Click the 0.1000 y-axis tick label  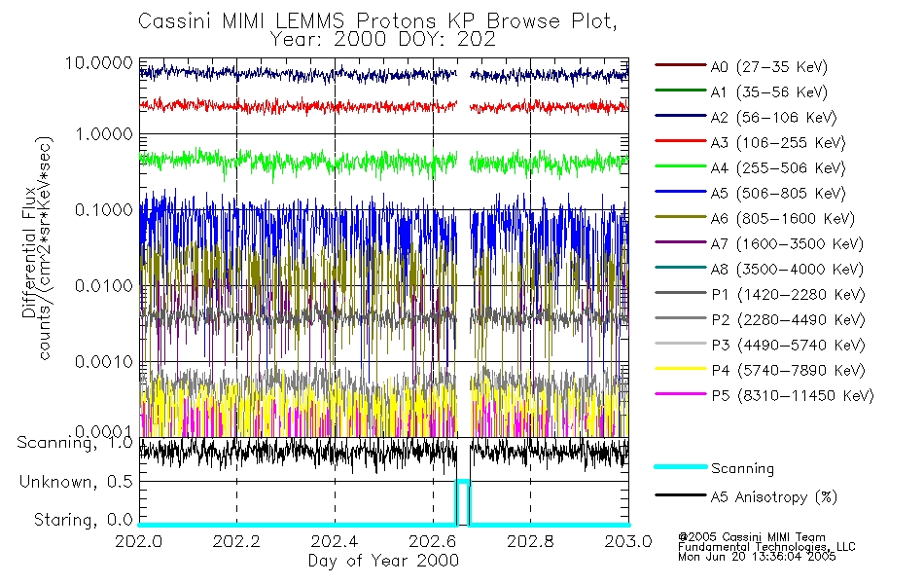[104, 210]
